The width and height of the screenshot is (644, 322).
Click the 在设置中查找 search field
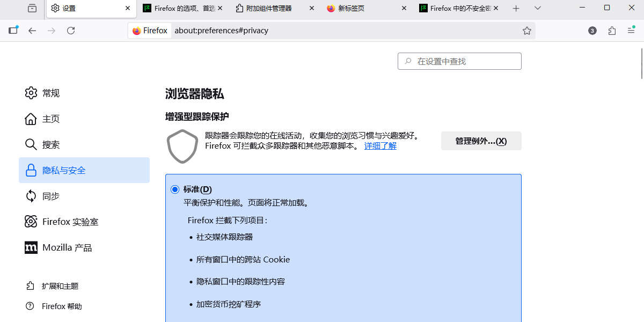coord(459,61)
